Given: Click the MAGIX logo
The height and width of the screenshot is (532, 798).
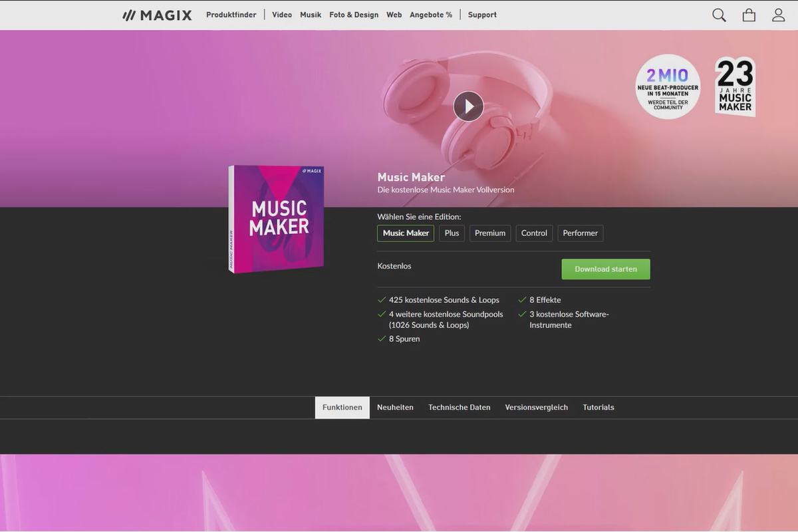Looking at the screenshot, I should click(x=158, y=15).
